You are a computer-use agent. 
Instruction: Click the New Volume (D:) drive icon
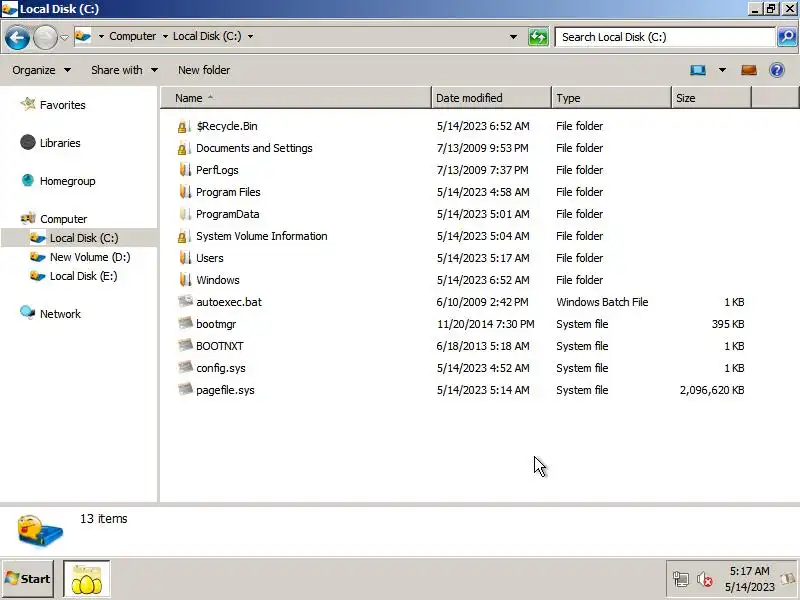[x=37, y=257]
